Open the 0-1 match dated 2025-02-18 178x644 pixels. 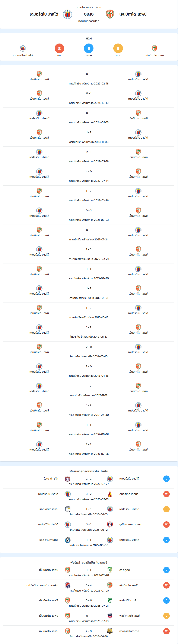(x=89, y=78)
